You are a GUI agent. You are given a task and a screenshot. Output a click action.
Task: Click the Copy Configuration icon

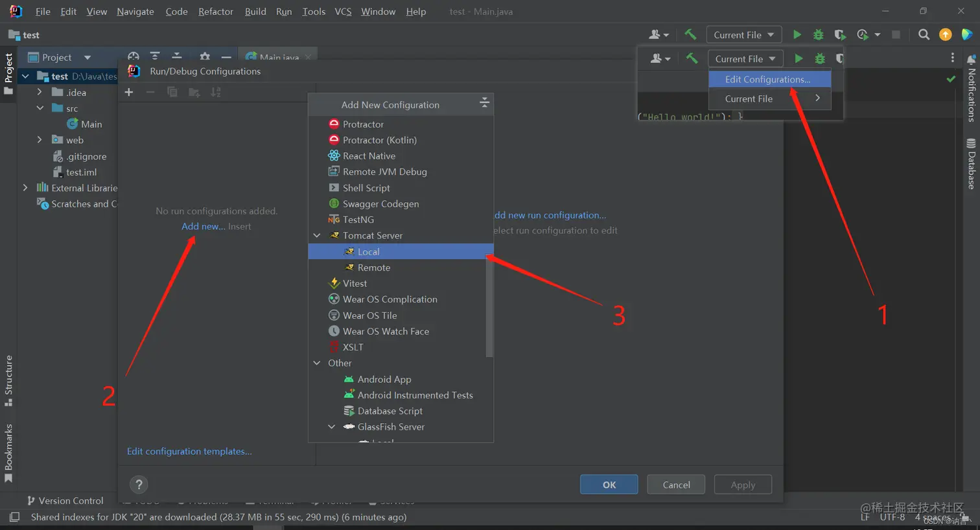(x=172, y=93)
